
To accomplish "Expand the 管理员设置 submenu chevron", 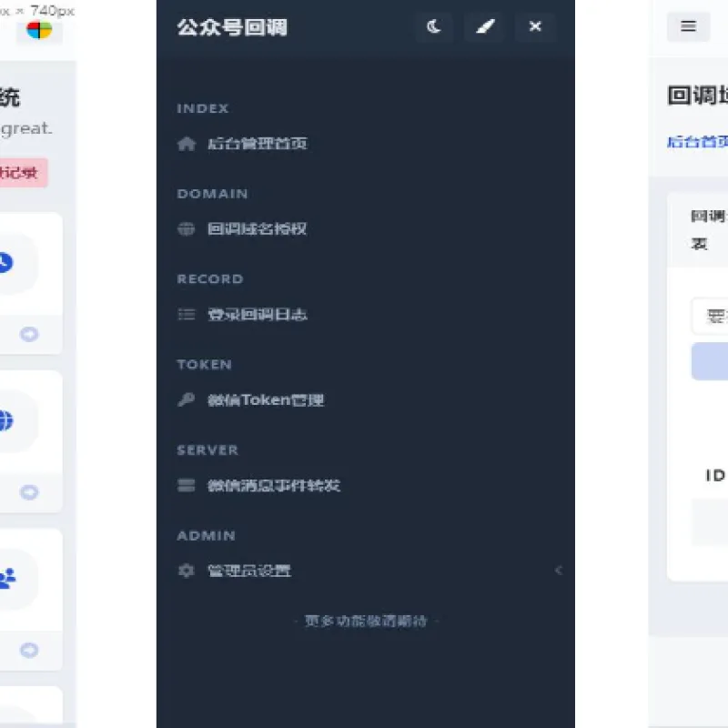I will pyautogui.click(x=559, y=571).
